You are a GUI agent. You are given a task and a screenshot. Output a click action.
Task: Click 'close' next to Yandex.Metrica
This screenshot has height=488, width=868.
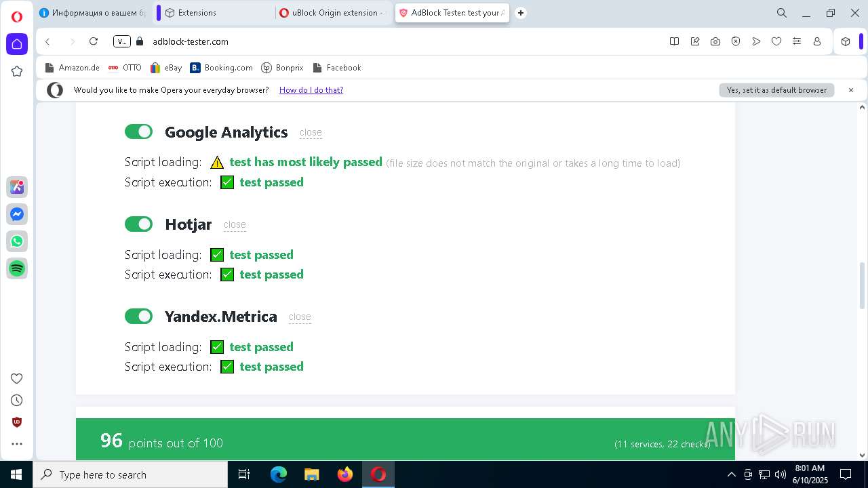[x=300, y=317]
